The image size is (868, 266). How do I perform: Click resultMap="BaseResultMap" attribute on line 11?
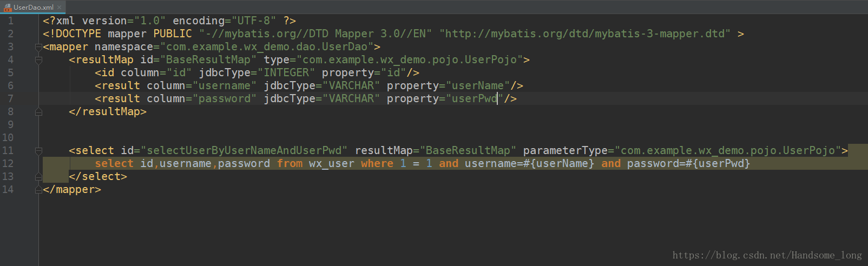(436, 150)
